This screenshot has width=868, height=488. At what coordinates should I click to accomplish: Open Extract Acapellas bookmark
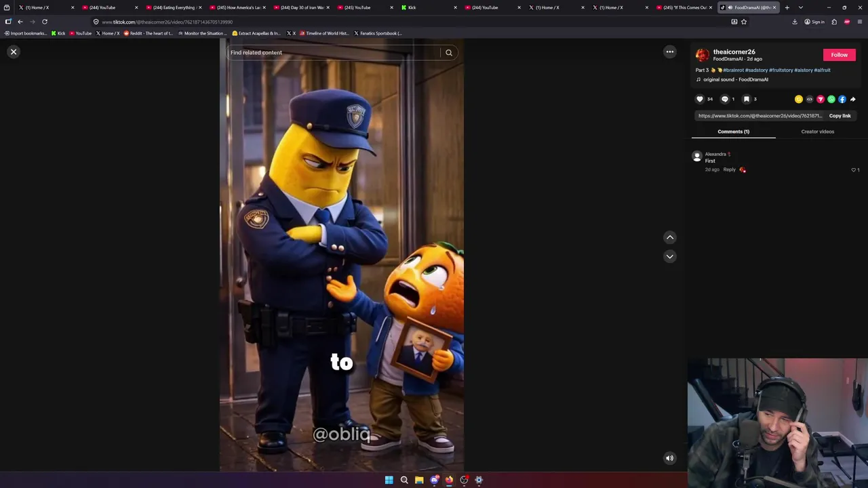click(x=256, y=33)
